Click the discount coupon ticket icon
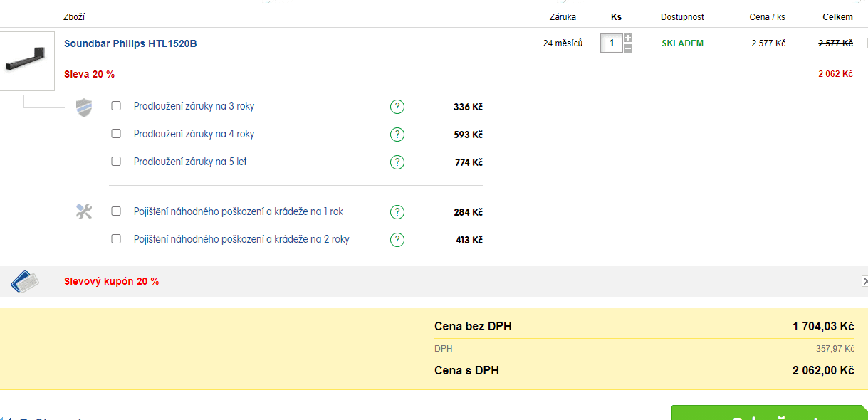The image size is (868, 420). coord(25,281)
